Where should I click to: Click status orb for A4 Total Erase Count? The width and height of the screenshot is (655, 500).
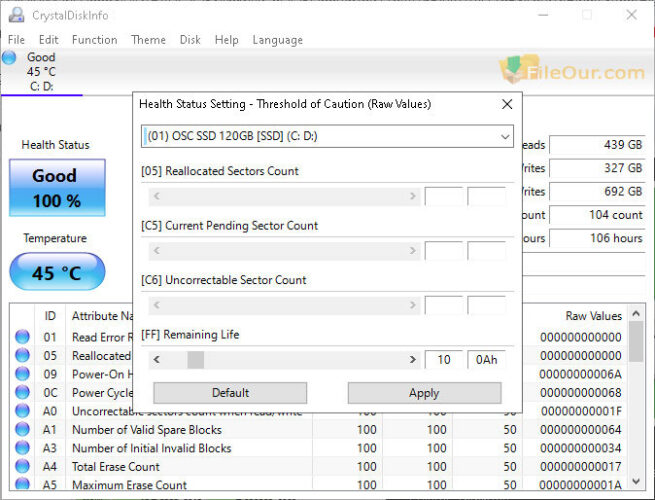(x=23, y=466)
